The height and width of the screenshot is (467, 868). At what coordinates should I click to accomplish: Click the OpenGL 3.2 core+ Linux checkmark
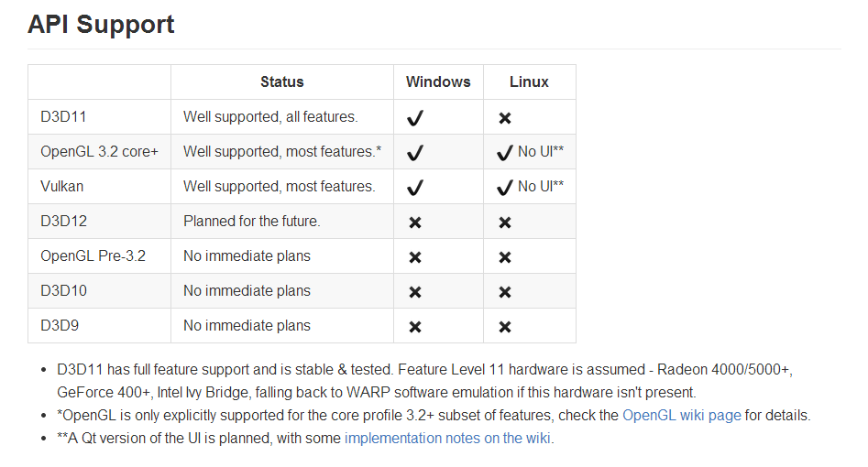tap(505, 153)
